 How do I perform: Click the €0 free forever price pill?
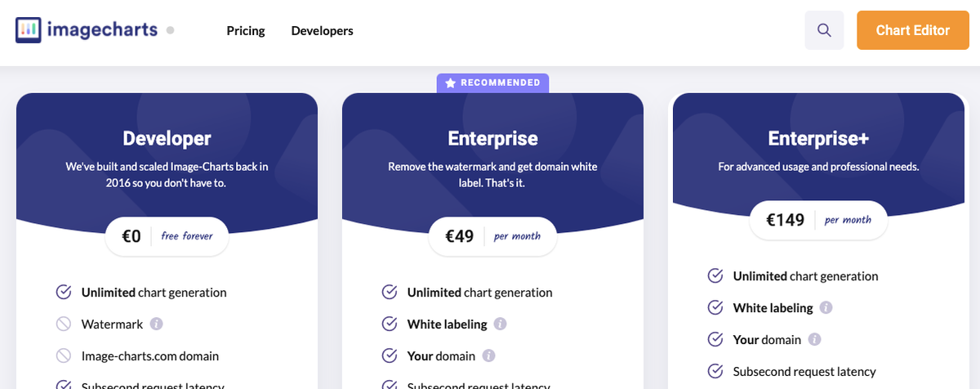pyautogui.click(x=167, y=236)
